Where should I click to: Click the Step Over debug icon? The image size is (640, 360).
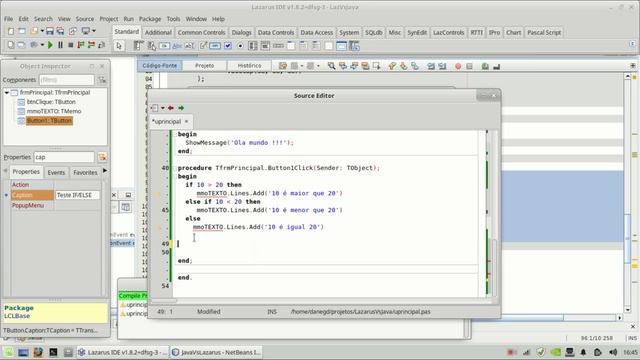[91, 45]
